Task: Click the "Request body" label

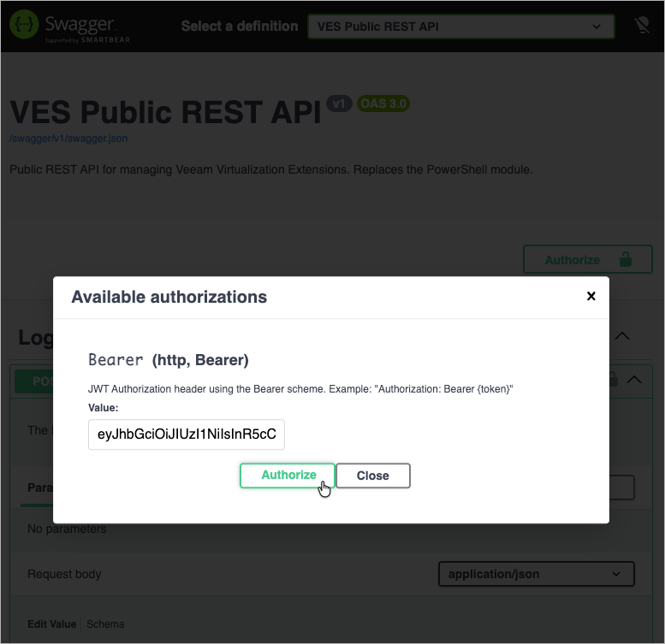Action: pos(64,574)
